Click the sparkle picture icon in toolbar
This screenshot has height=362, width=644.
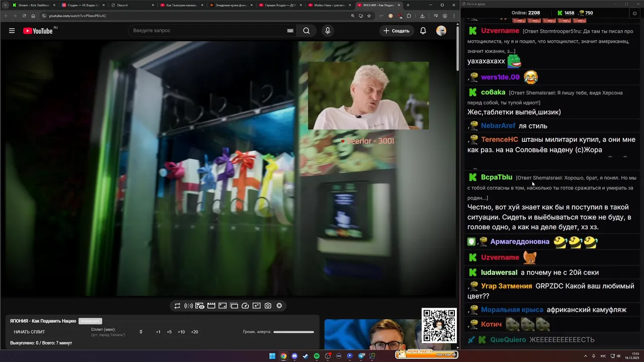(x=257, y=306)
